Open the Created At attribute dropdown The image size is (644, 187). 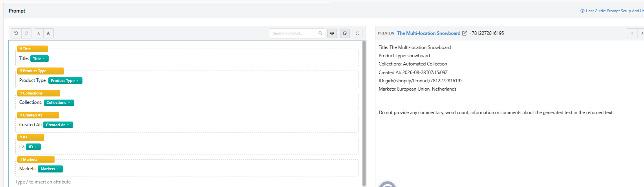pos(58,125)
